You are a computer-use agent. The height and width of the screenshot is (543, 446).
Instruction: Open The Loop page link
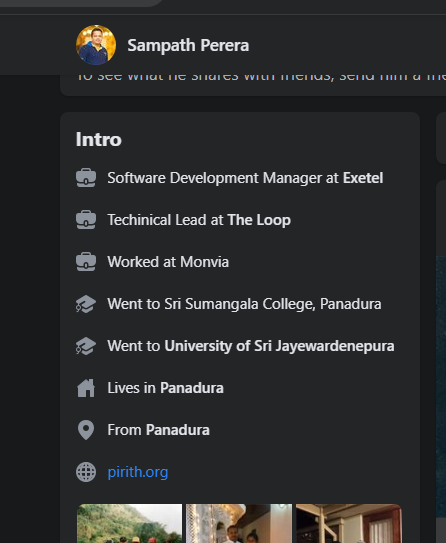pyautogui.click(x=259, y=220)
